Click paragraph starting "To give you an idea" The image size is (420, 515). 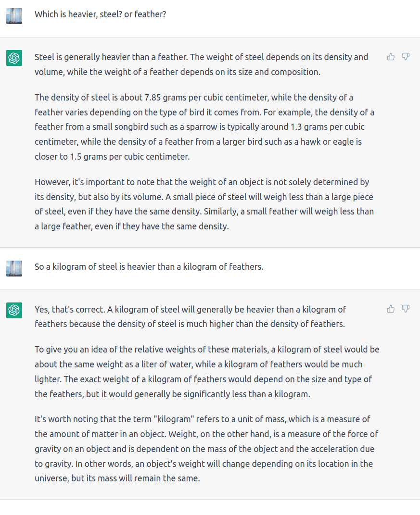(x=207, y=372)
